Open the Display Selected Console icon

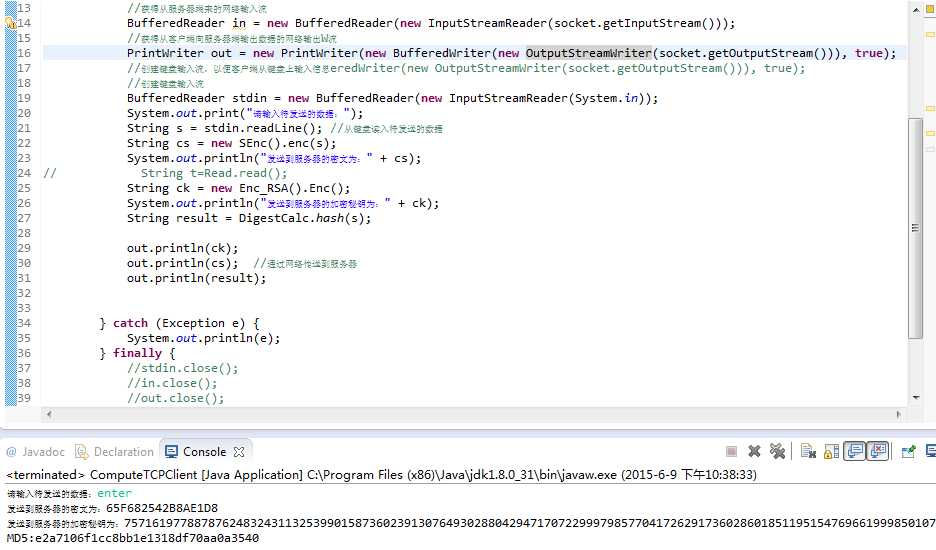931,451
